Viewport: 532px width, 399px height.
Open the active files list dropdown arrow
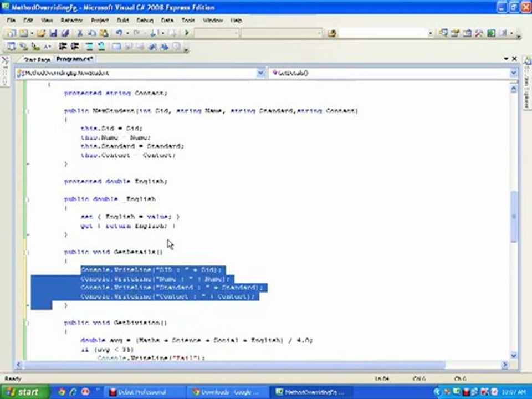[506, 59]
